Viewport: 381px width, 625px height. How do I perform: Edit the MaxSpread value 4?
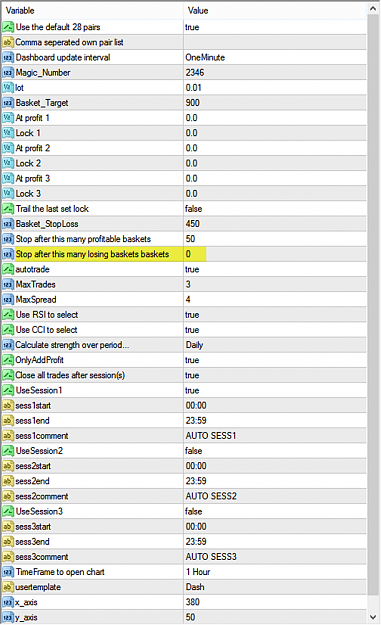(188, 300)
